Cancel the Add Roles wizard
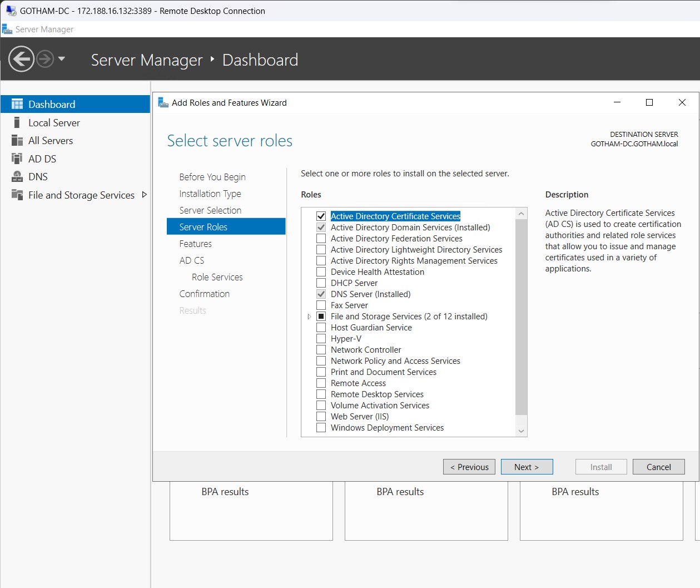Viewport: 700px width, 588px height. 658,467
